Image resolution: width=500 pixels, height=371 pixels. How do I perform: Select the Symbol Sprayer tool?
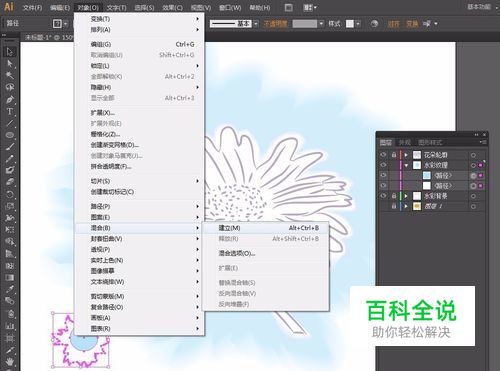point(9,313)
